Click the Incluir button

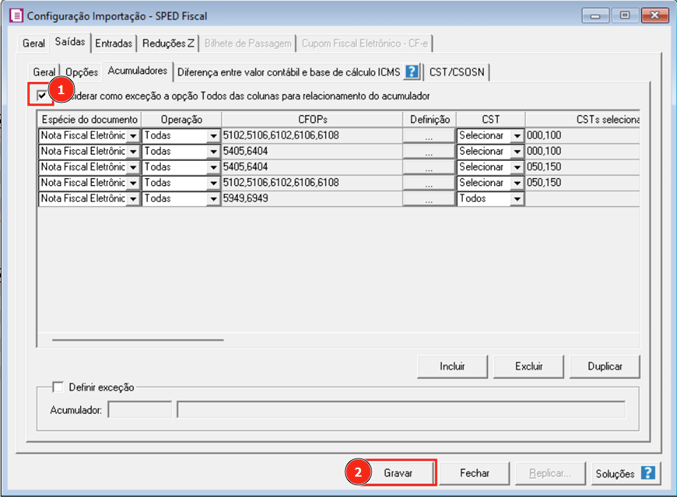[452, 366]
